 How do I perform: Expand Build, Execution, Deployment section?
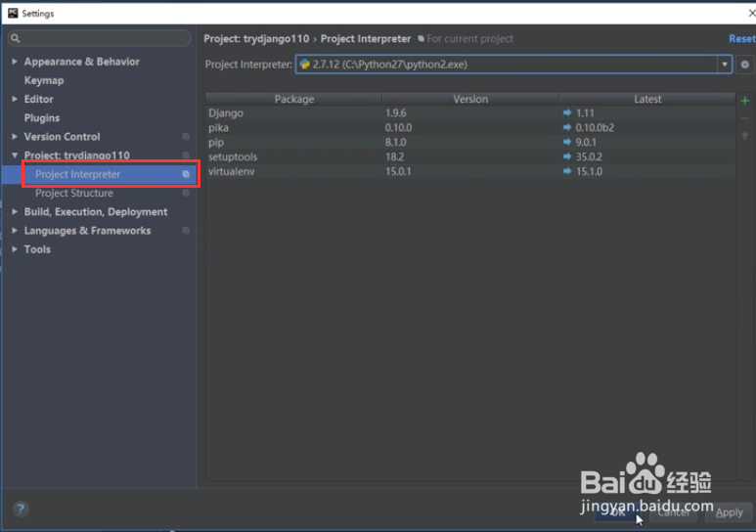coord(15,212)
